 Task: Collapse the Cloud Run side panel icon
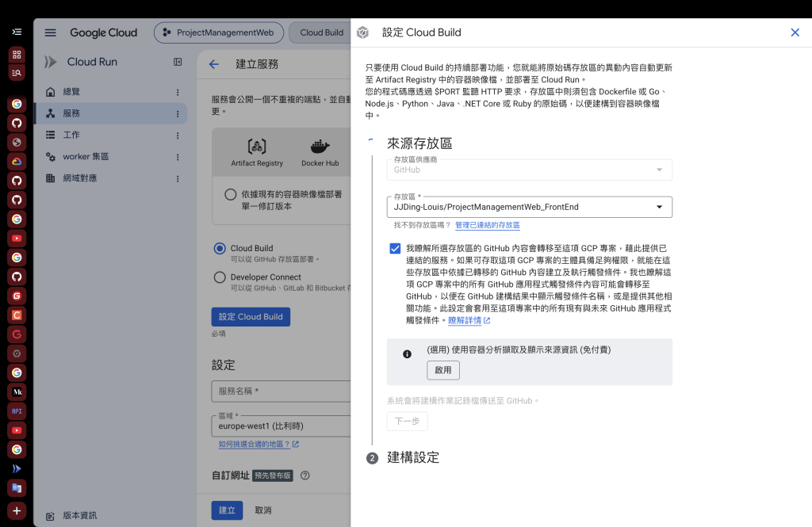pos(178,62)
